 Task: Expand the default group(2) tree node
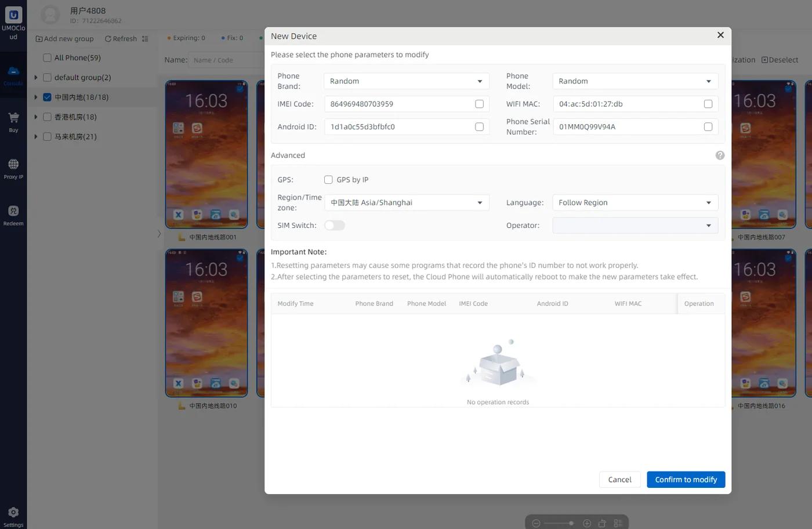[36, 77]
